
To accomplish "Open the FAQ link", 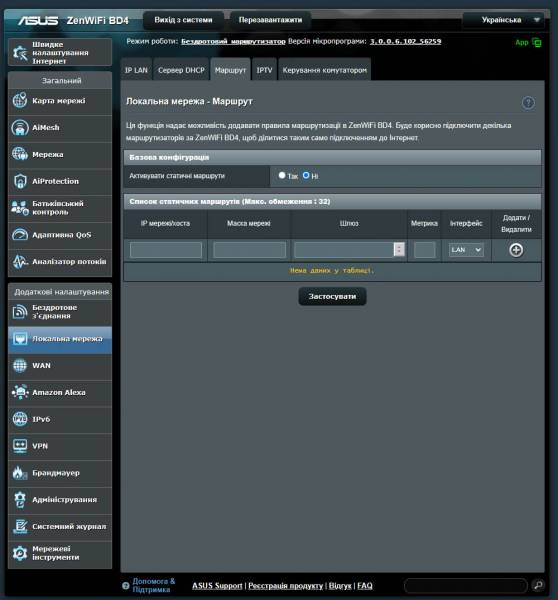I will coord(365,585).
